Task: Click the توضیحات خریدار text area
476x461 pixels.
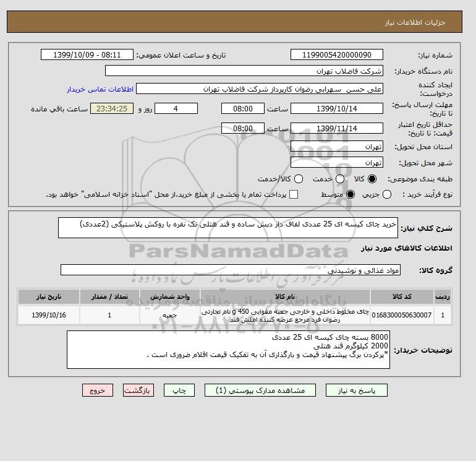Action: tap(228, 350)
